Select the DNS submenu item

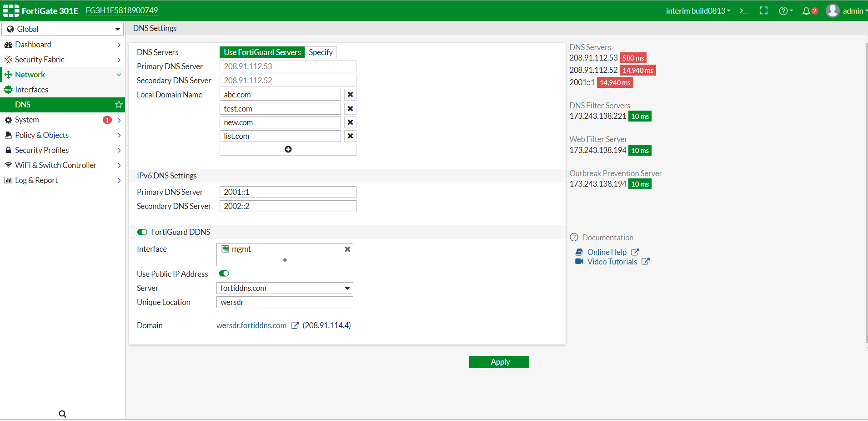coord(63,105)
